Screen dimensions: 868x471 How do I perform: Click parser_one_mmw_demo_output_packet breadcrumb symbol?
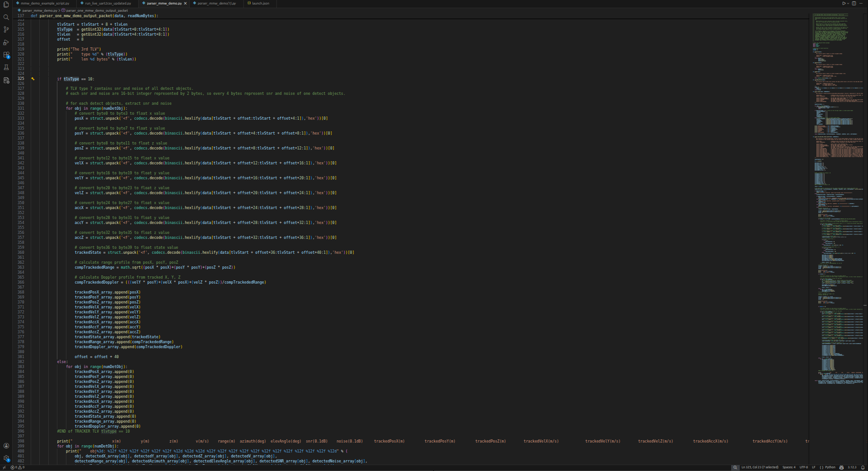[x=97, y=10]
